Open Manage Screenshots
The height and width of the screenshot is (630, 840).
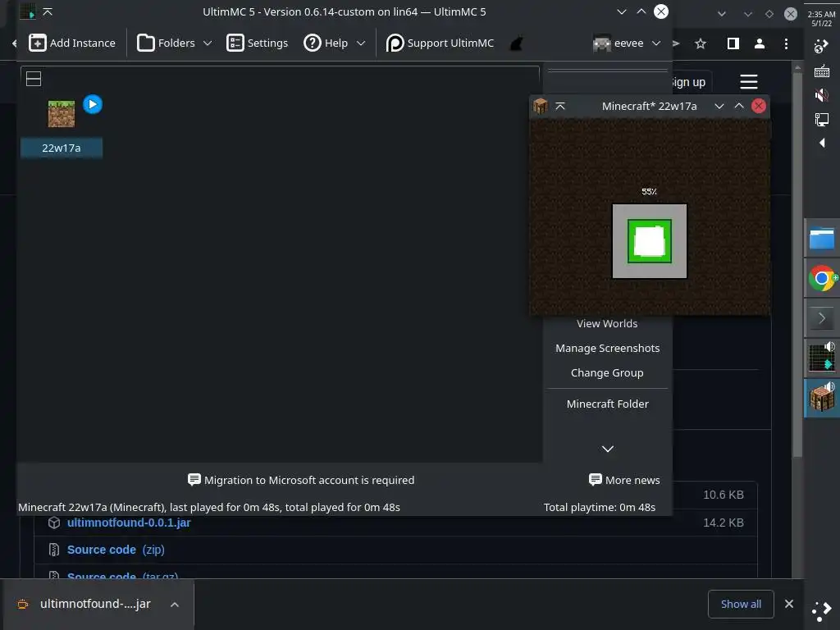607,348
